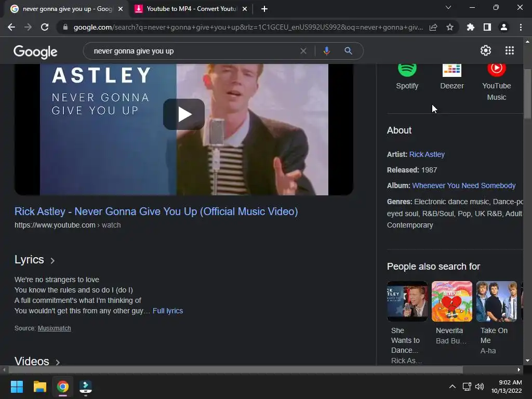532x399 pixels.
Task: Open clock and date panel
Action: click(x=507, y=387)
